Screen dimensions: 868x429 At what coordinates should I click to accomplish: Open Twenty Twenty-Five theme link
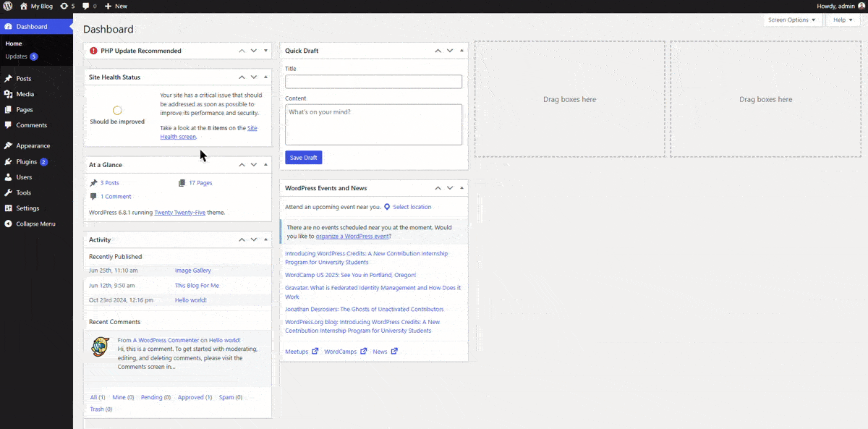pos(180,213)
